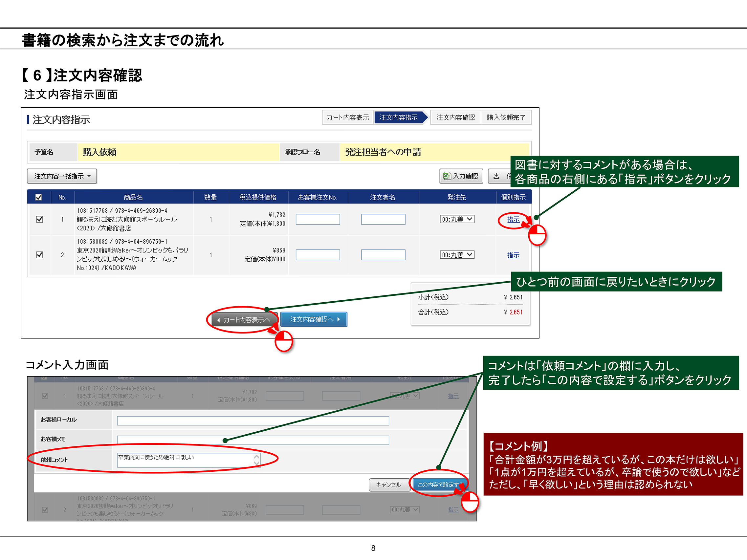Click 指示 link for the second item
The image size is (747, 560).
513,255
